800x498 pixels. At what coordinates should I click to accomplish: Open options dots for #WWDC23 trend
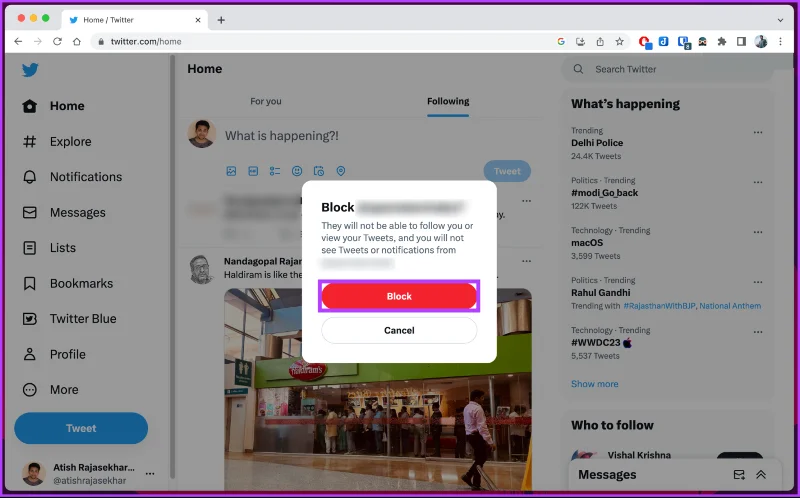pos(758,332)
